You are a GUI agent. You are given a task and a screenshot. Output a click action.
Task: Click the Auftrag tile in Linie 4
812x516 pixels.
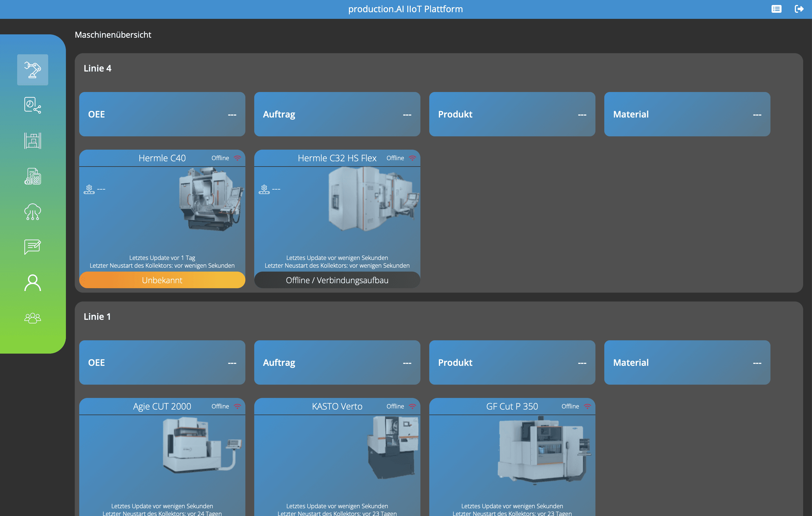[337, 114]
